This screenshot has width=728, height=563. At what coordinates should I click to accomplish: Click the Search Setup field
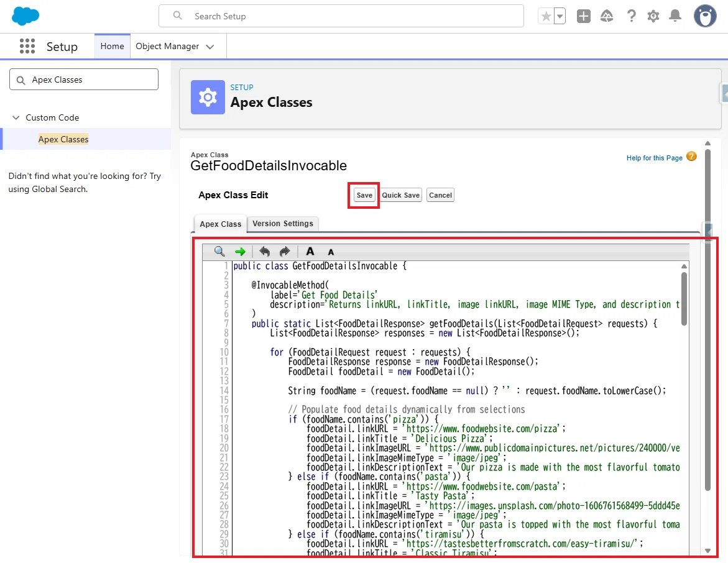[x=341, y=16]
